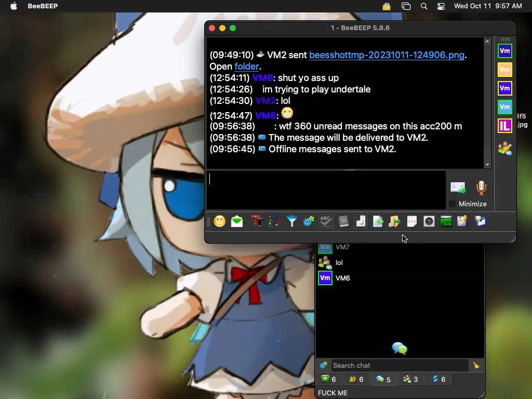Screen dimensions: 532x399
Task: Click the send file icon
Action: 378,221
